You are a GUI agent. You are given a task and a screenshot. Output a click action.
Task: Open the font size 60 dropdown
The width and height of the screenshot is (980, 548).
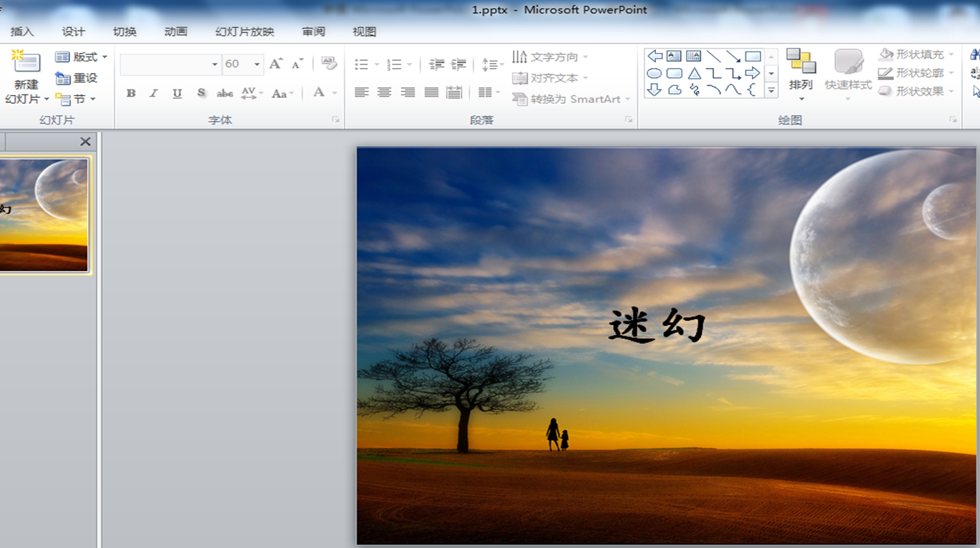[x=257, y=64]
